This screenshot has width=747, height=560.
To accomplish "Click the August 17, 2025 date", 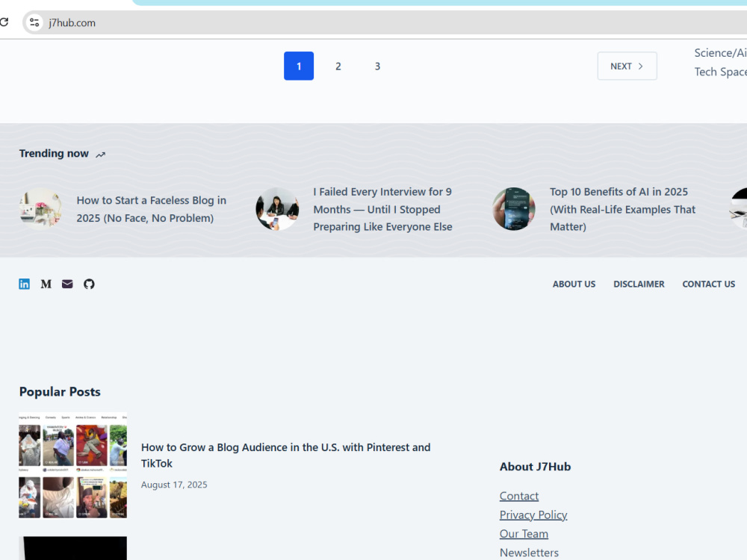I will point(174,485).
